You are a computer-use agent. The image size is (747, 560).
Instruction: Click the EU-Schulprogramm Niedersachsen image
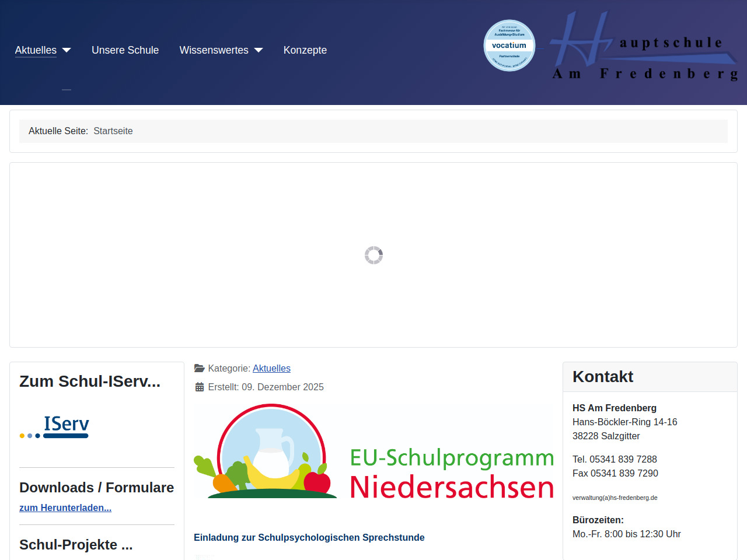[373, 452]
